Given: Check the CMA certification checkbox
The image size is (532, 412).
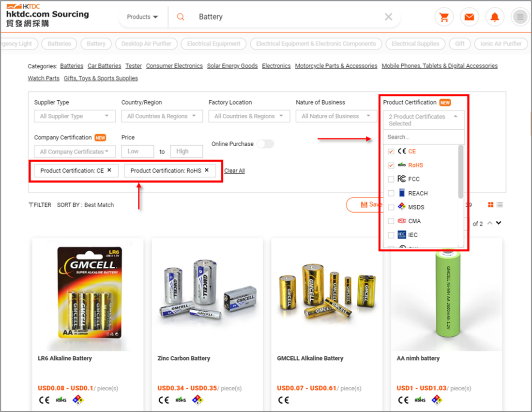Looking at the screenshot, I should (x=391, y=221).
